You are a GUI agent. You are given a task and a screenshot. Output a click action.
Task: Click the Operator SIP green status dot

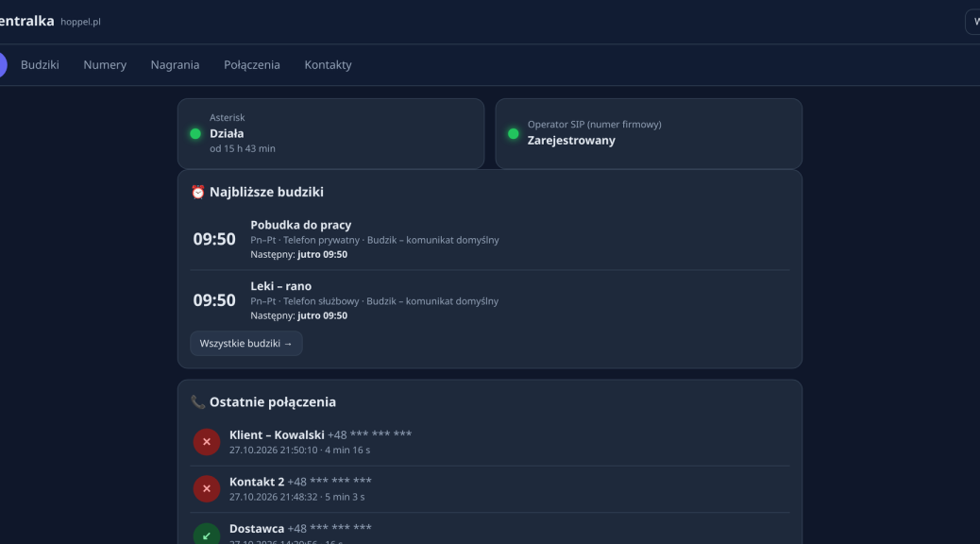pos(513,133)
